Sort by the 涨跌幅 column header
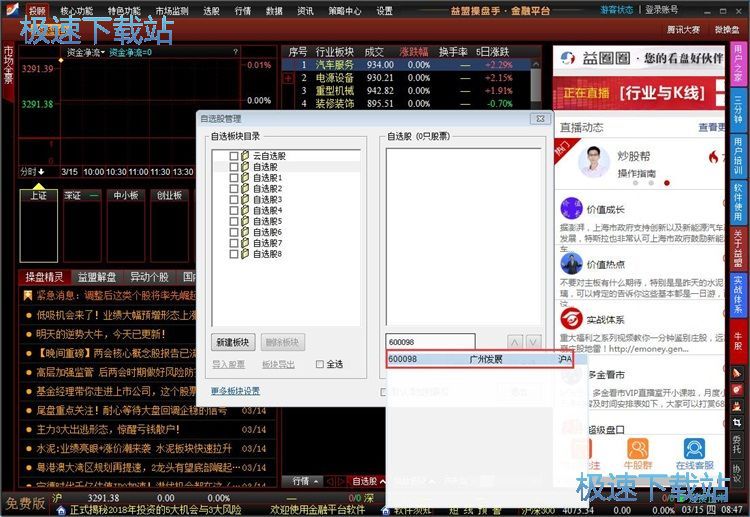This screenshot has width=750, height=517. pyautogui.click(x=414, y=52)
